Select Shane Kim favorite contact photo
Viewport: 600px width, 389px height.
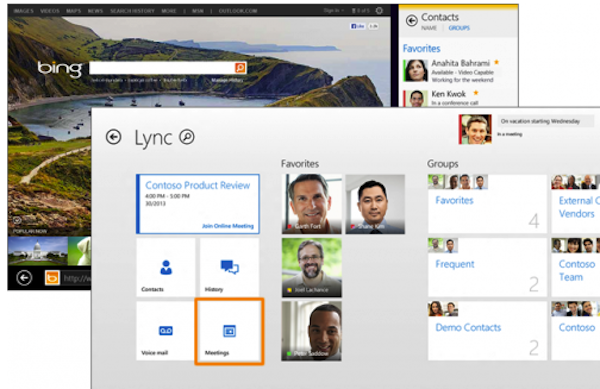[x=375, y=204]
